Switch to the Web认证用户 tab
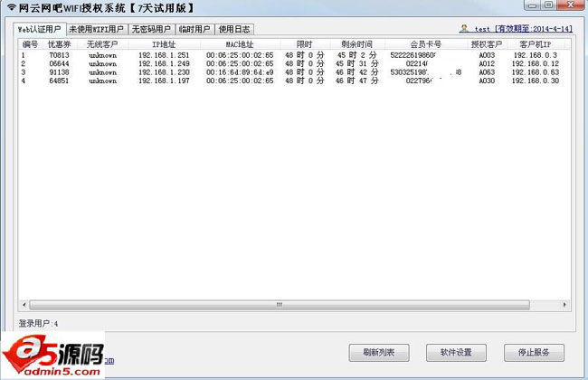This screenshot has width=588, height=380. coord(40,29)
